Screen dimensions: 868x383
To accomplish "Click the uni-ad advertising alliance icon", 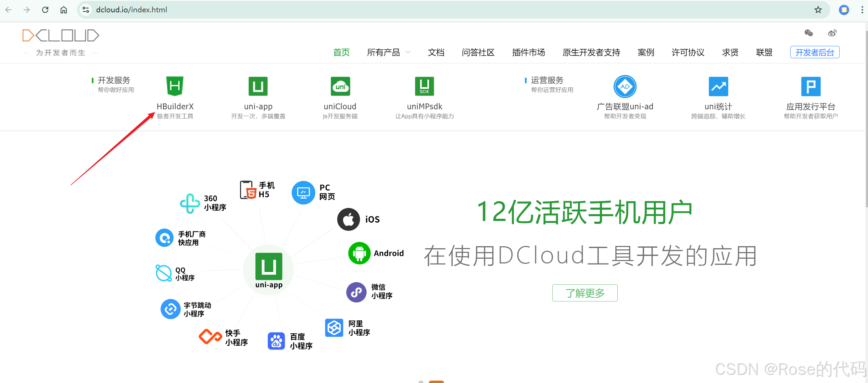I will pos(625,86).
